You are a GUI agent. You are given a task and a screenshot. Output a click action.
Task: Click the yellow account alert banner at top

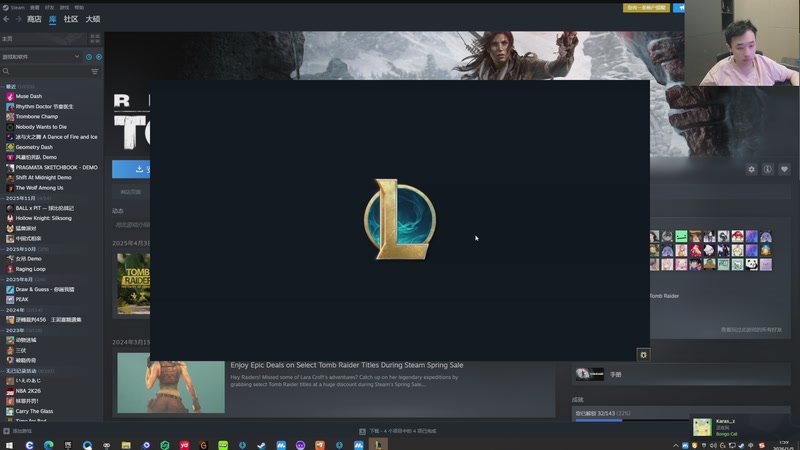tap(646, 8)
